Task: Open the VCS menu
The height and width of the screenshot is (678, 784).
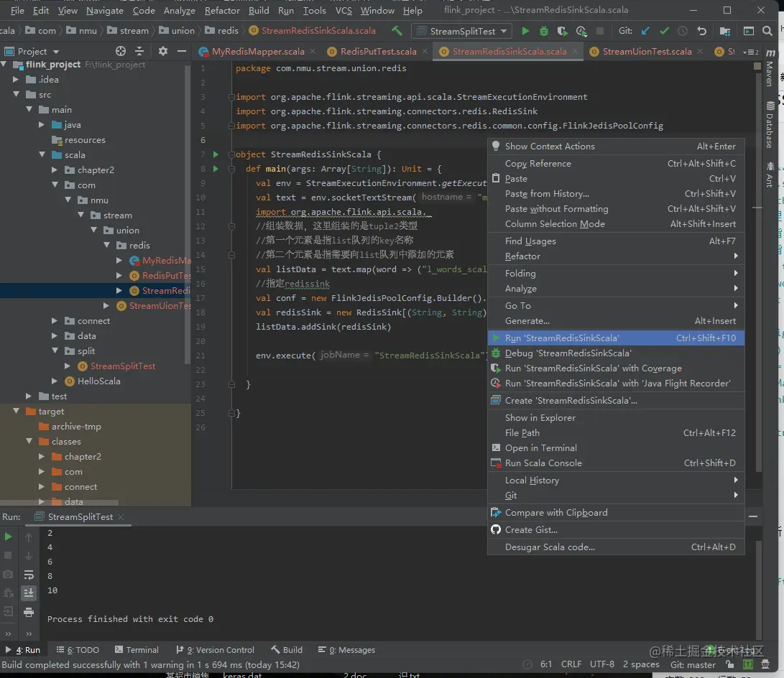Action: point(343,11)
